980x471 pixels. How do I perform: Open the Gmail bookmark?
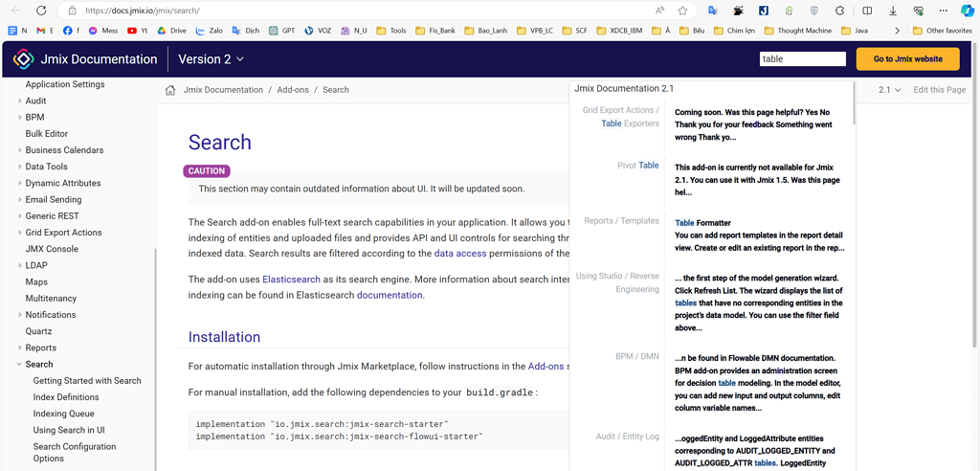pyautogui.click(x=45, y=30)
